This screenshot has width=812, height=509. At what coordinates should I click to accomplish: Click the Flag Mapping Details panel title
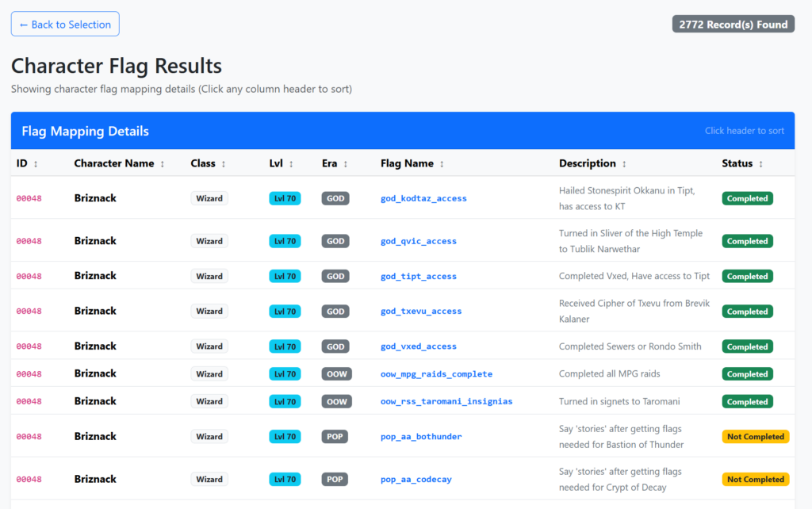click(85, 131)
